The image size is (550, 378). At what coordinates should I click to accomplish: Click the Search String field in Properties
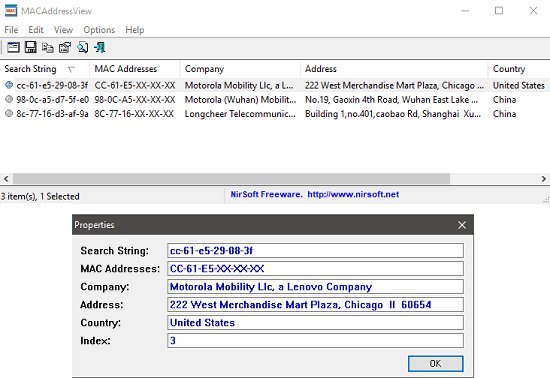[315, 250]
